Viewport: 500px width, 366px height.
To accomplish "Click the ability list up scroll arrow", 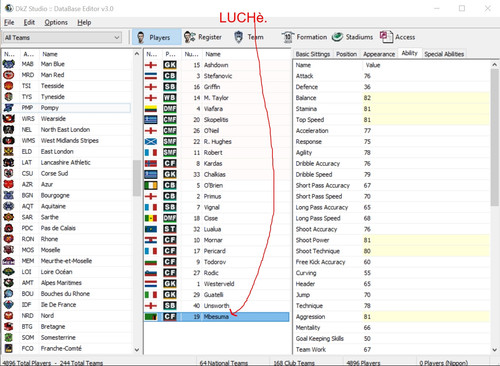I will (x=495, y=65).
